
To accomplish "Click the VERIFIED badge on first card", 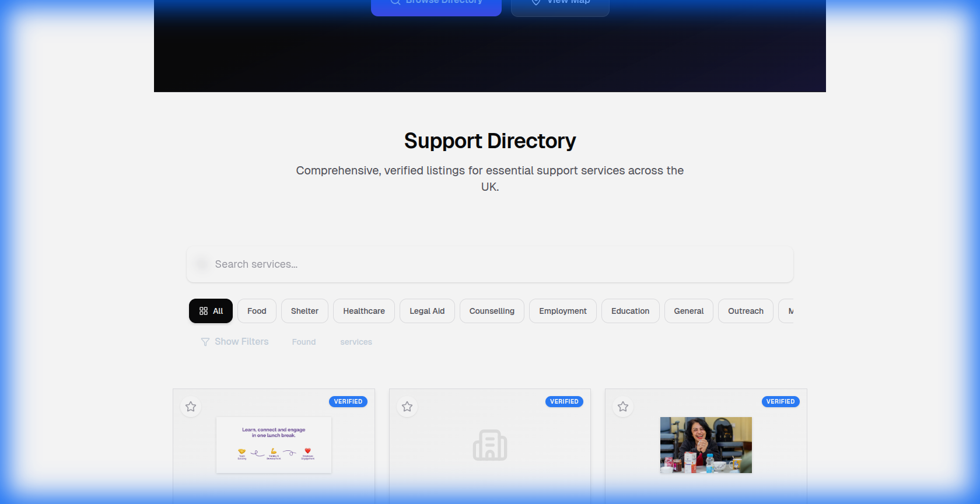I will point(348,401).
